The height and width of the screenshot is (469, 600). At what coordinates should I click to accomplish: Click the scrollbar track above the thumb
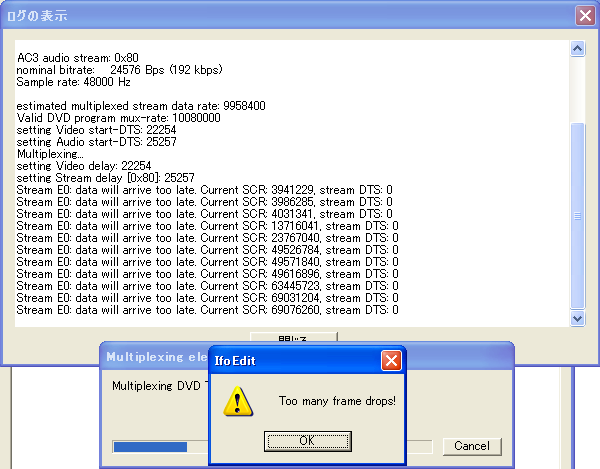point(577,90)
